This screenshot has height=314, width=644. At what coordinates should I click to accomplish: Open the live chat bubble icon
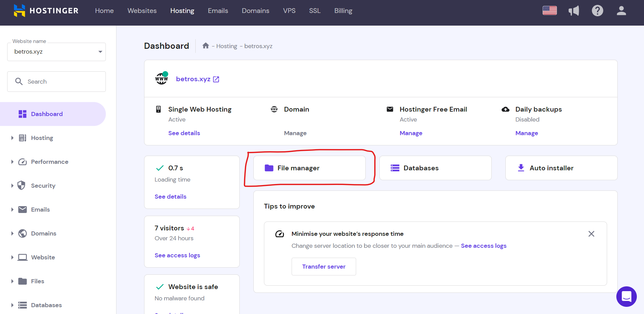point(627,297)
